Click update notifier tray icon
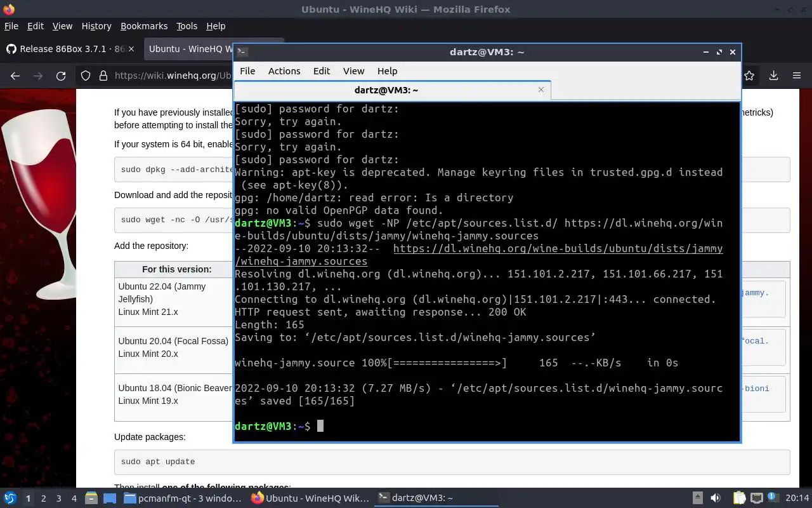Screen dimensions: 812x508 [773, 498]
